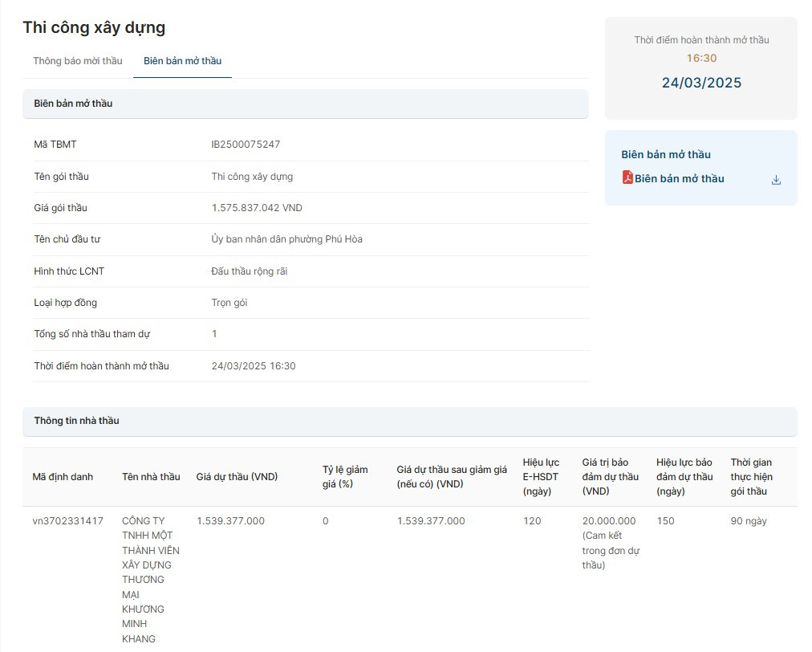Click the Khương Minh Khang contractor name
The width and height of the screenshot is (812, 652).
150,580
